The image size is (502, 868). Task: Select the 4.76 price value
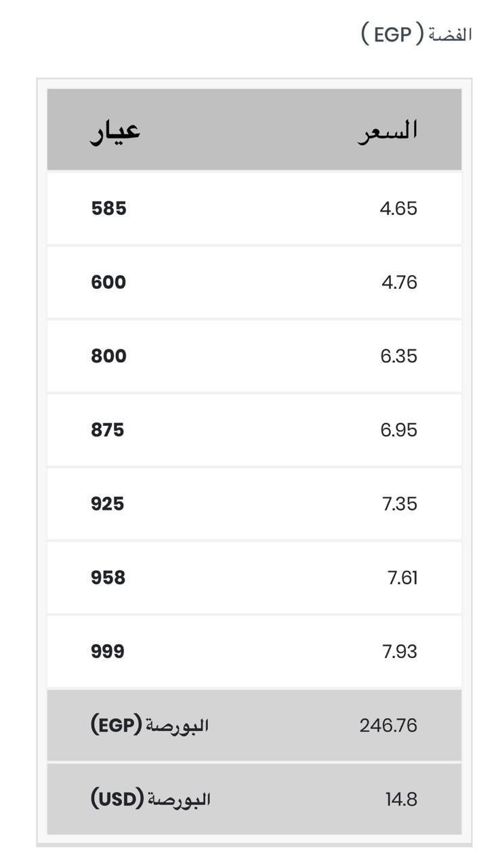tap(399, 282)
